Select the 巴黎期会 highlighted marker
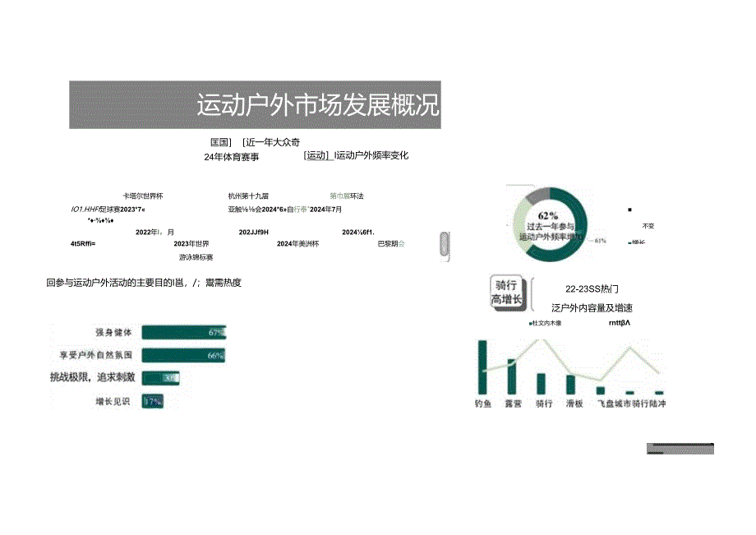Viewport: 756px width, 535px height. (391, 244)
